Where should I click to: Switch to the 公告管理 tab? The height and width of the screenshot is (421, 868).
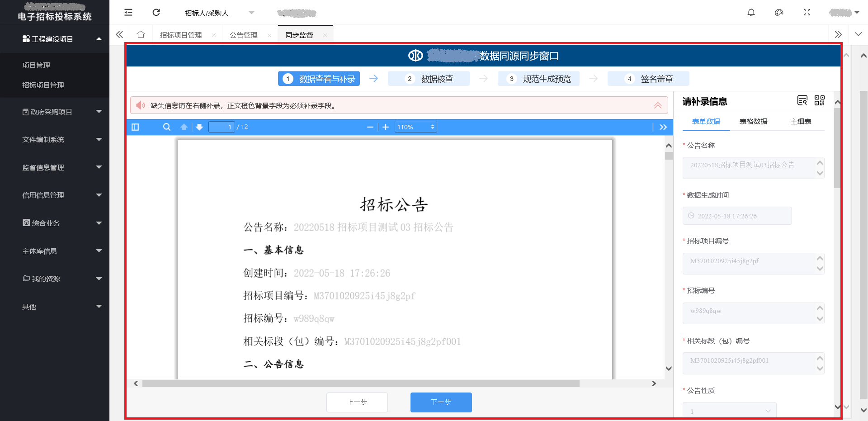click(243, 35)
